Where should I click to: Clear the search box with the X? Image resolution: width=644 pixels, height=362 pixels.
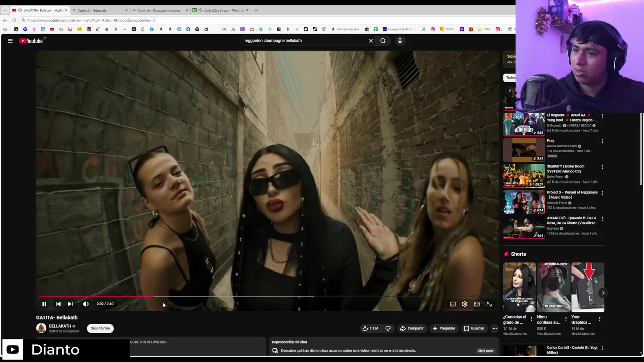click(x=371, y=41)
